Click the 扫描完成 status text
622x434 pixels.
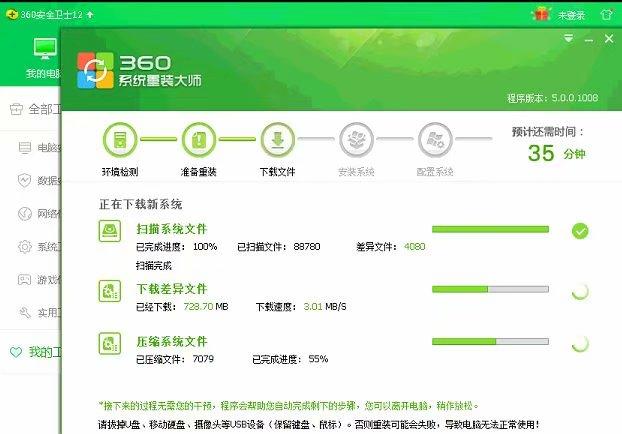154,265
